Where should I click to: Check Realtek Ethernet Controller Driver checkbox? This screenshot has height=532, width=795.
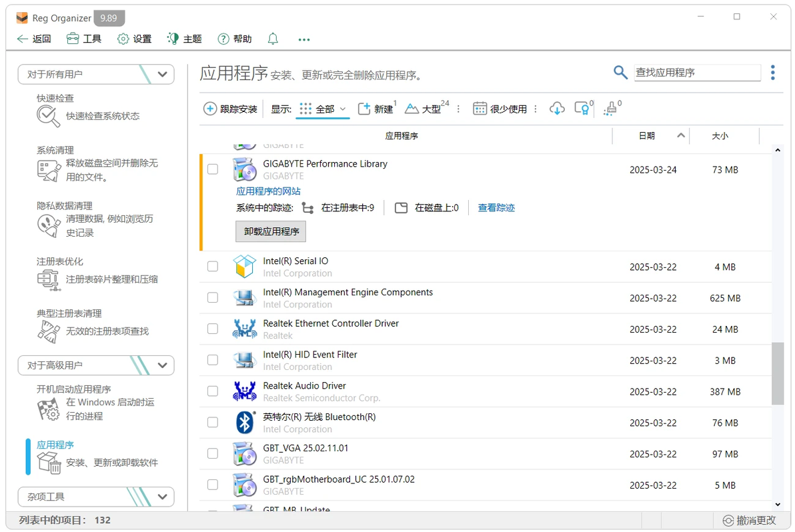pos(213,329)
